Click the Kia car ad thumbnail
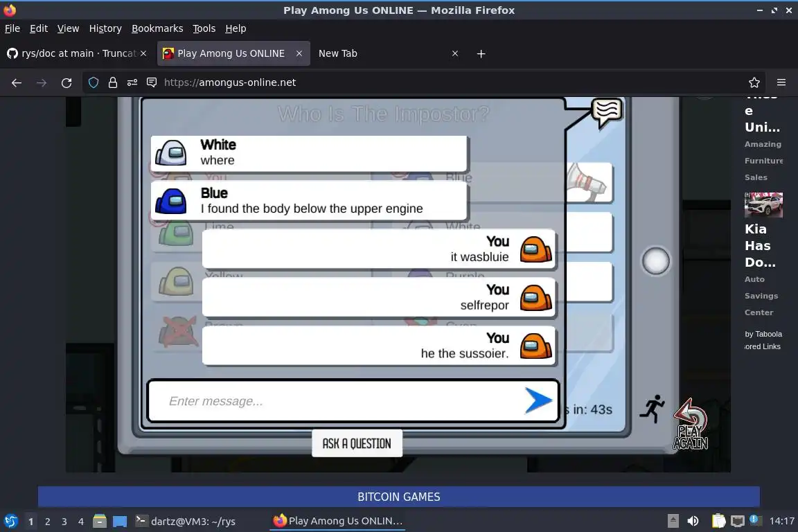 (763, 204)
